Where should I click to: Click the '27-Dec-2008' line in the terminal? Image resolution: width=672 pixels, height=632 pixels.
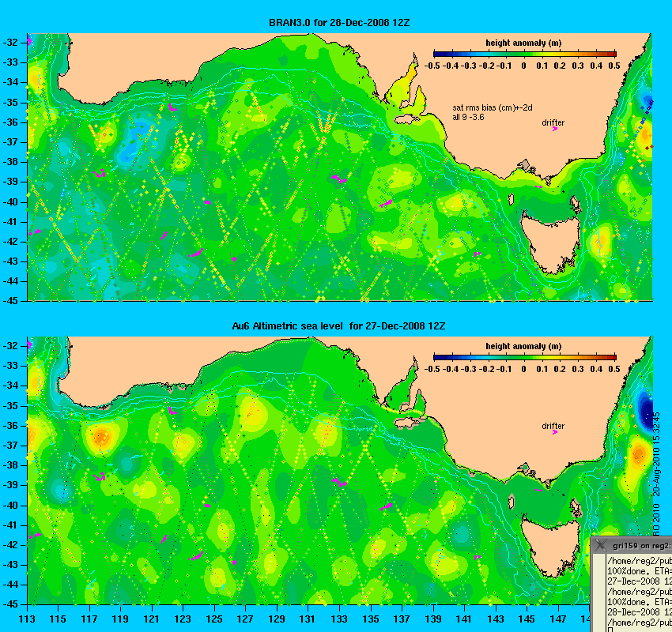640,581
